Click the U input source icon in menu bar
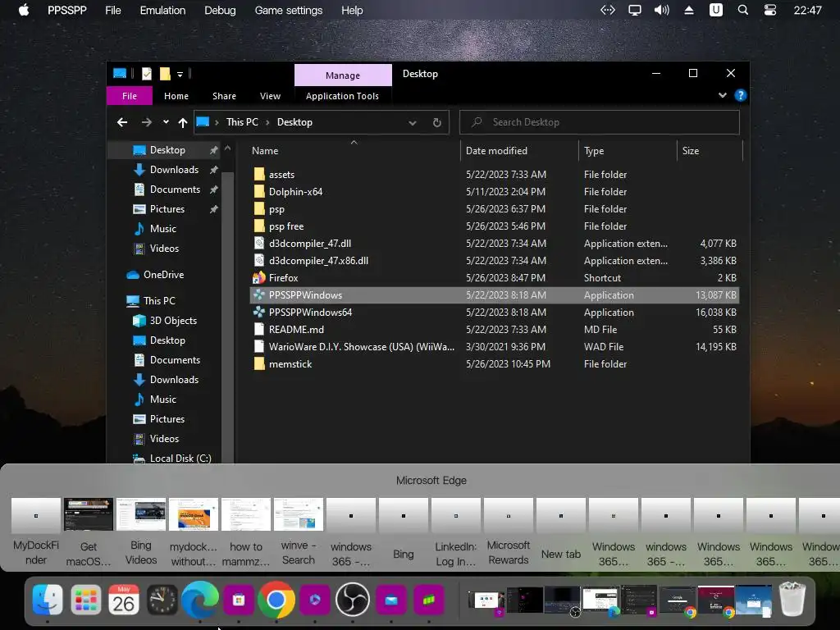 (715, 10)
